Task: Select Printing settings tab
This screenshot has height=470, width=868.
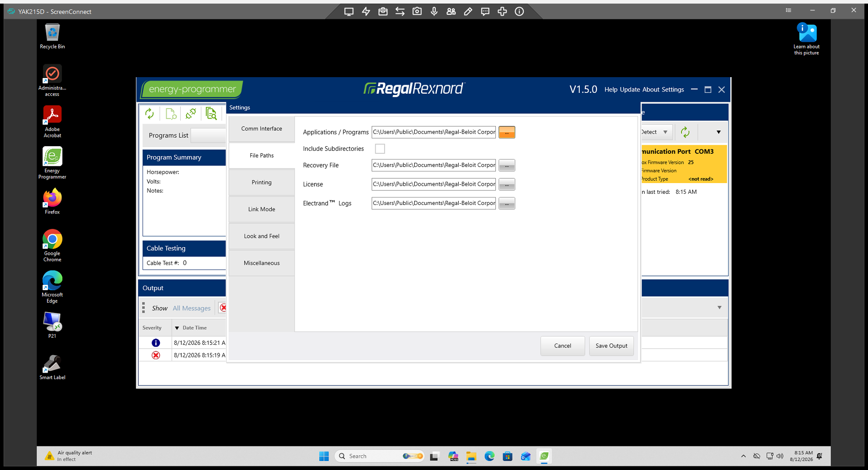Action: tap(261, 183)
